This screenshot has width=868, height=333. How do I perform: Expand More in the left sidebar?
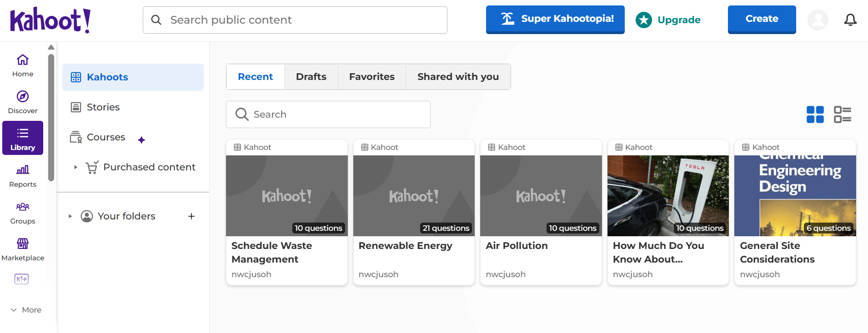(x=26, y=310)
